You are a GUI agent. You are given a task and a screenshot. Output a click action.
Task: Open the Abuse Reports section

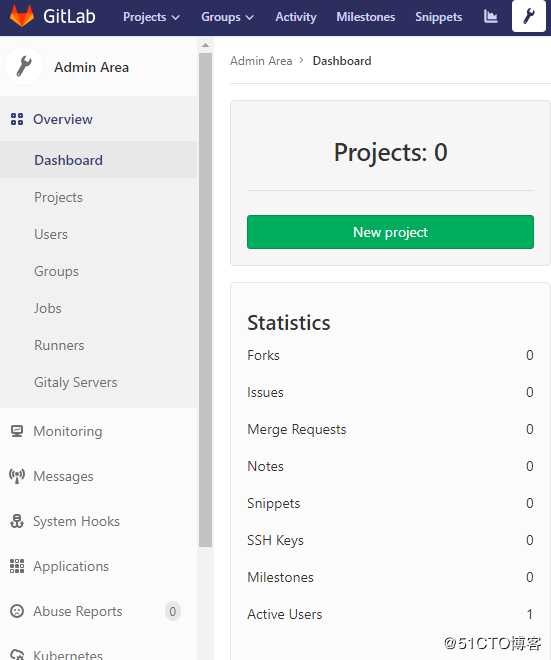click(78, 611)
